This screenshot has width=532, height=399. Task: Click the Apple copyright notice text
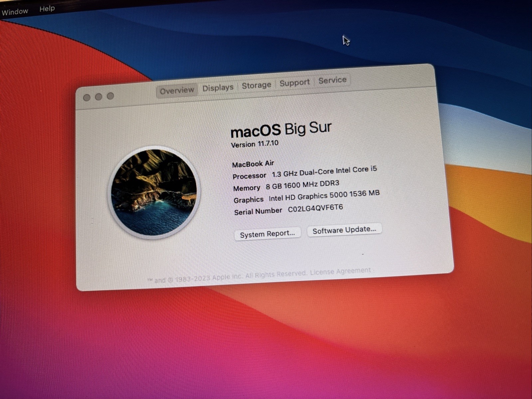tap(227, 277)
